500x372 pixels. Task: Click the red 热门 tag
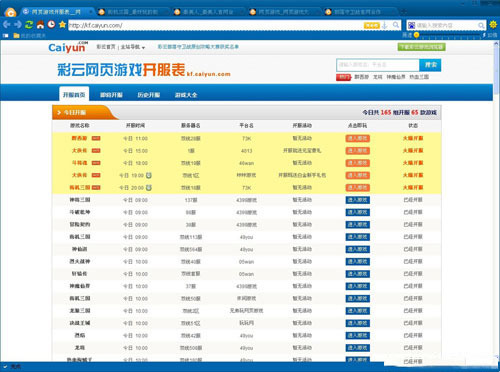[343, 77]
